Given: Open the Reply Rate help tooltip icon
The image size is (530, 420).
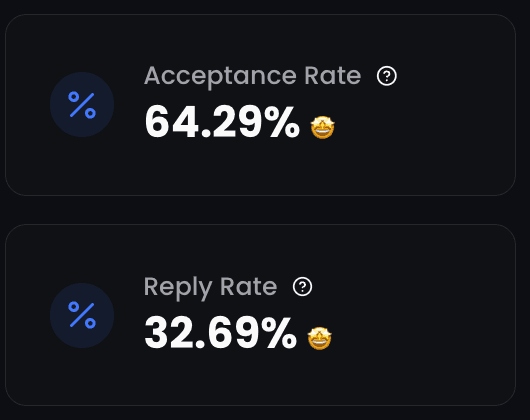Looking at the screenshot, I should tap(303, 287).
